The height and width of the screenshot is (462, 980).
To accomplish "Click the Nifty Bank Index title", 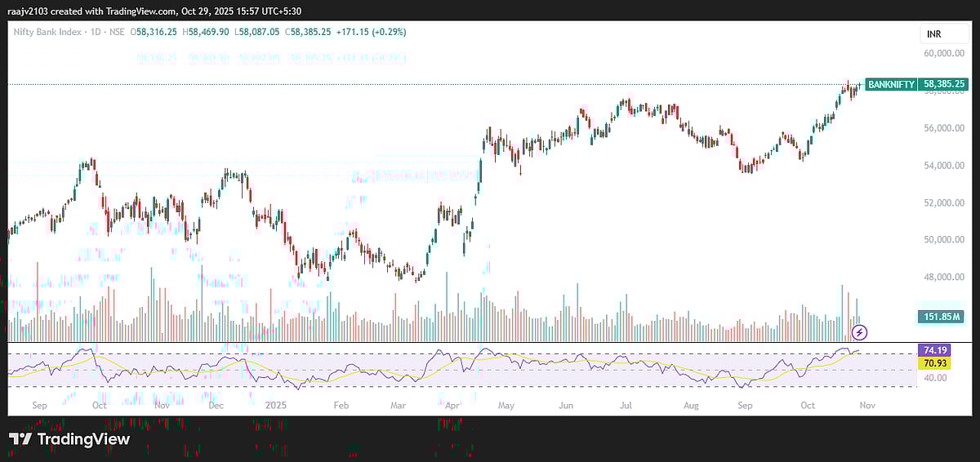I will point(48,32).
